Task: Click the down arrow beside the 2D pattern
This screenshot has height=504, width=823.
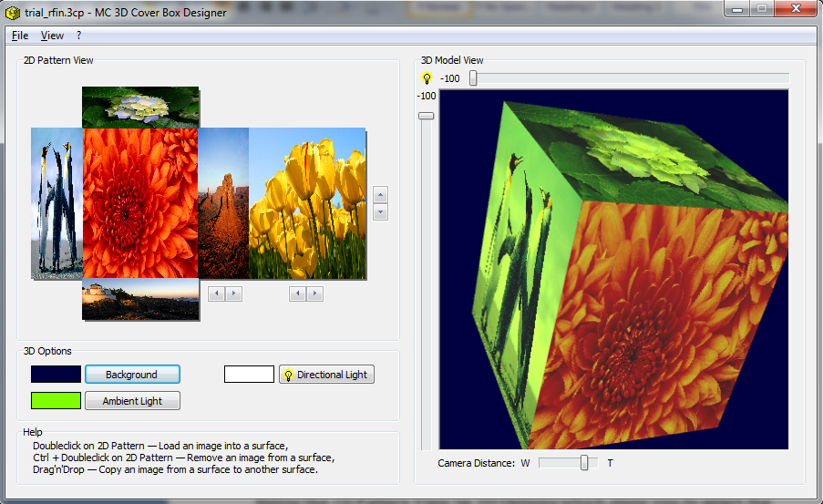Action: pyautogui.click(x=381, y=212)
